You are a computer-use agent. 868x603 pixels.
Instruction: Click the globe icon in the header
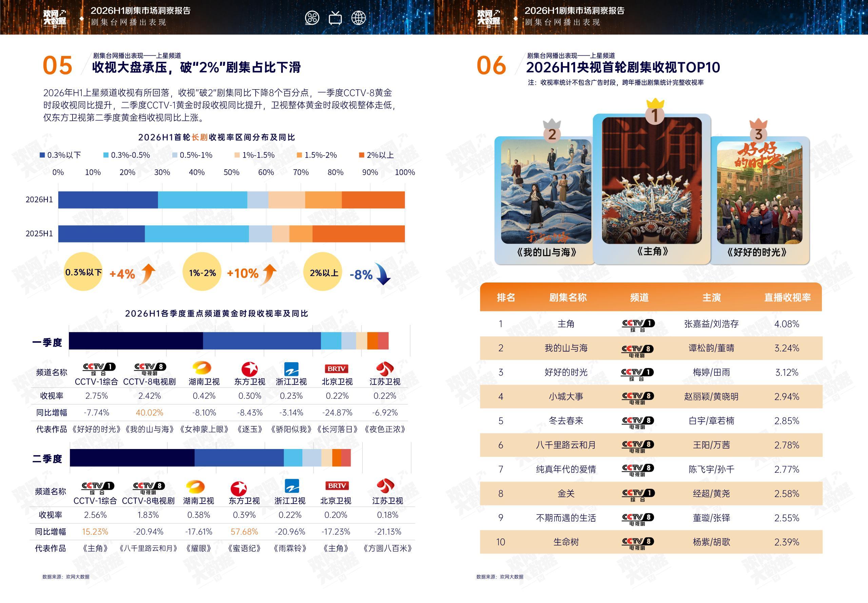358,18
